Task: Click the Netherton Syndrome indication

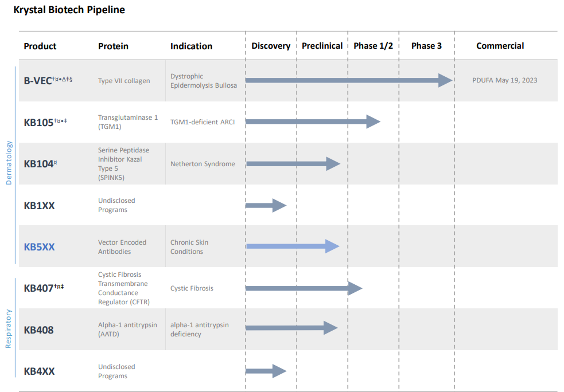Action: 203,164
